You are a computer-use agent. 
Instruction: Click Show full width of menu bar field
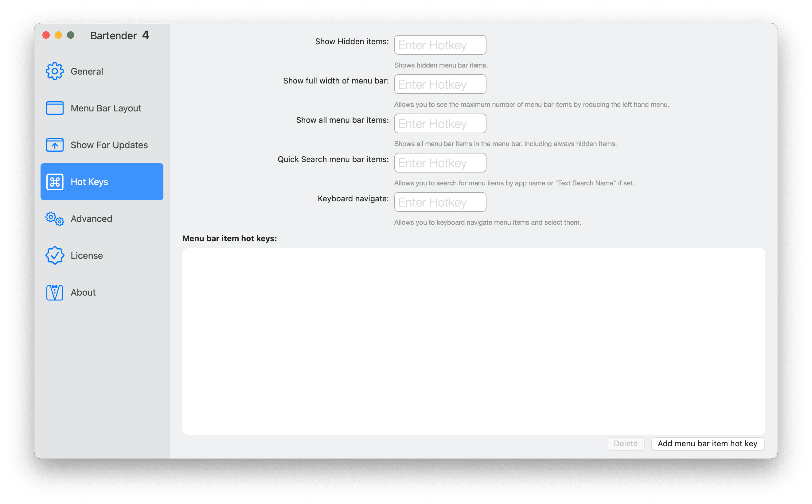pyautogui.click(x=440, y=84)
